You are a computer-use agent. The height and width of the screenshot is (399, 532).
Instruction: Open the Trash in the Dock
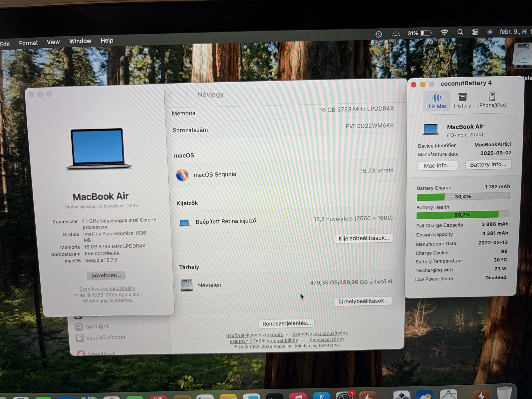coord(505,393)
